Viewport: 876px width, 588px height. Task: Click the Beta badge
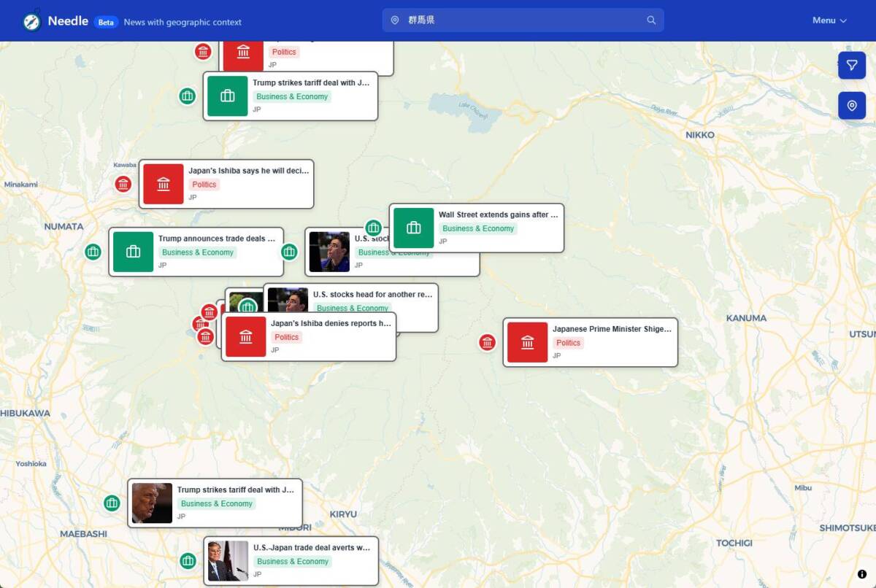pyautogui.click(x=106, y=22)
